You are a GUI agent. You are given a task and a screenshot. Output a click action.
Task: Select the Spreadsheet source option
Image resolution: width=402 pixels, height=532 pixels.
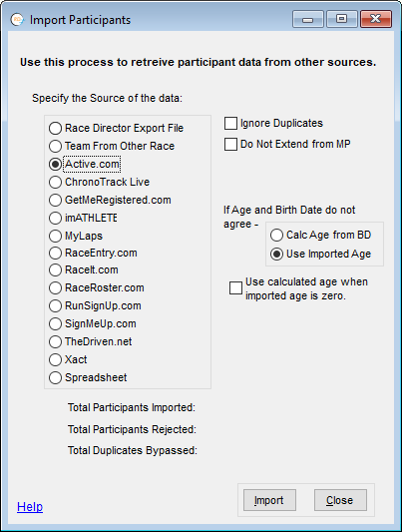coord(88,377)
